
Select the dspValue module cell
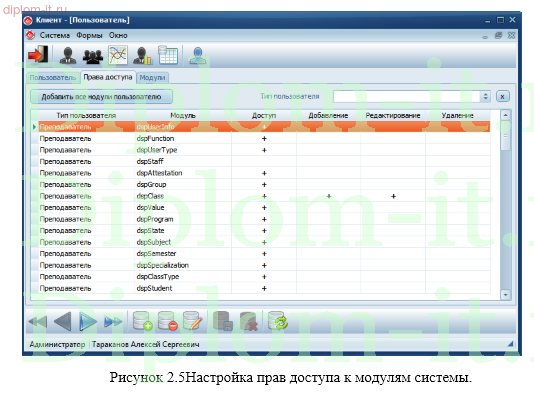pyautogui.click(x=183, y=208)
